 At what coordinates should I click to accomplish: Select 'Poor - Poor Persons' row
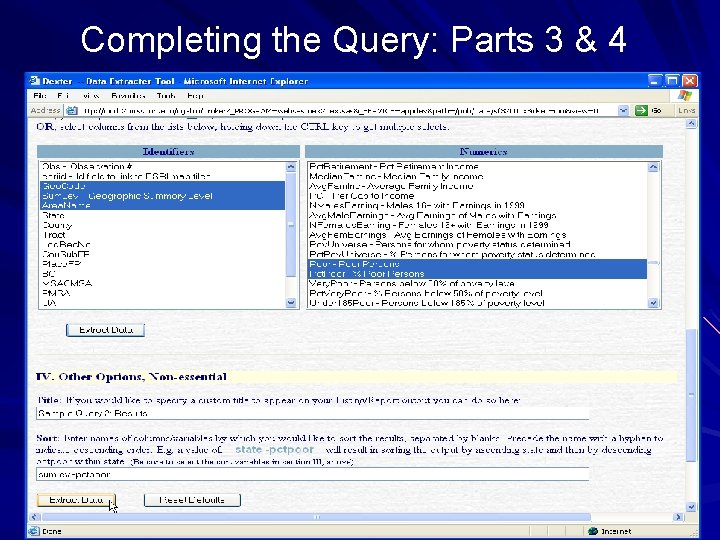tap(477, 264)
